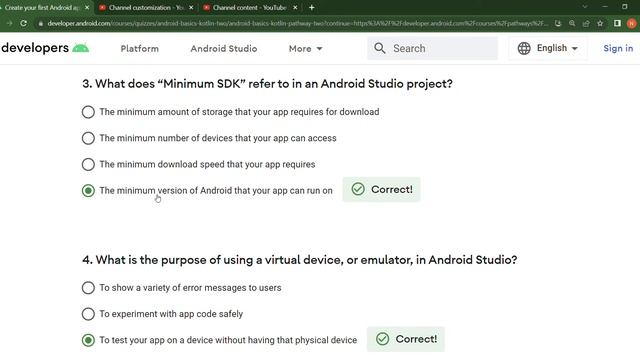Click the Android developers logo
640x360 pixels.
(x=45, y=48)
